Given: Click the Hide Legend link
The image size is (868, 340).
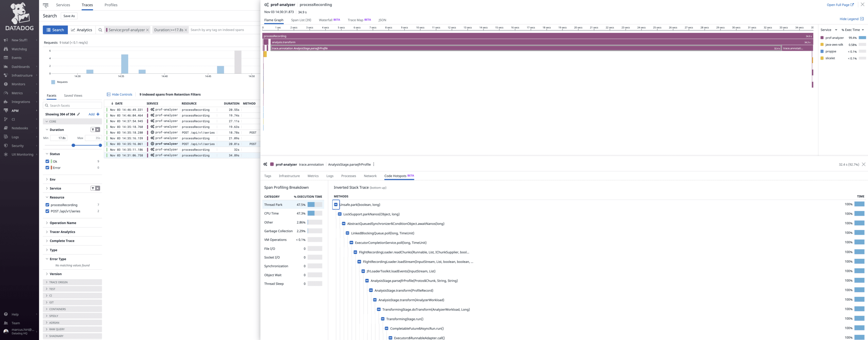Looking at the screenshot, I should [851, 19].
